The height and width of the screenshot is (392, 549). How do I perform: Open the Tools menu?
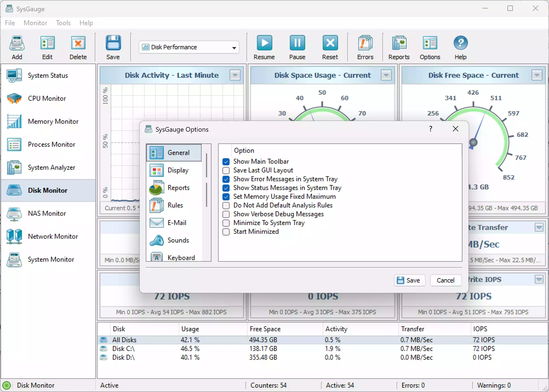tap(63, 23)
